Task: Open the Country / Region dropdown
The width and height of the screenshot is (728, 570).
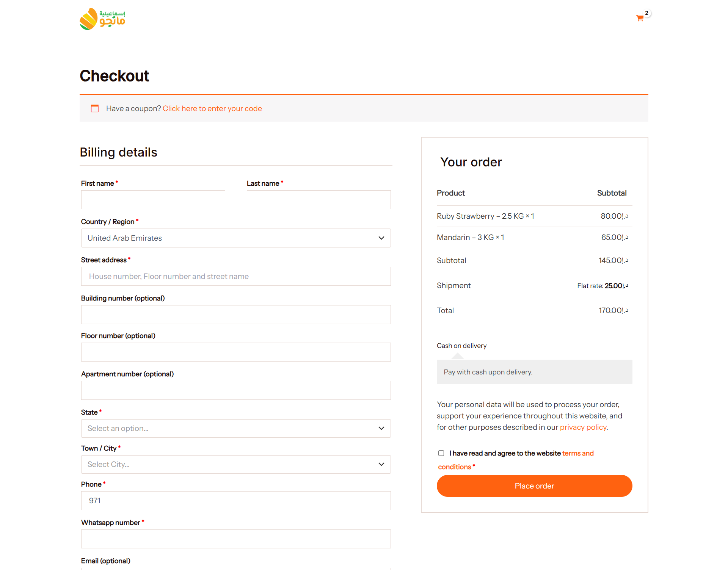Action: (235, 238)
